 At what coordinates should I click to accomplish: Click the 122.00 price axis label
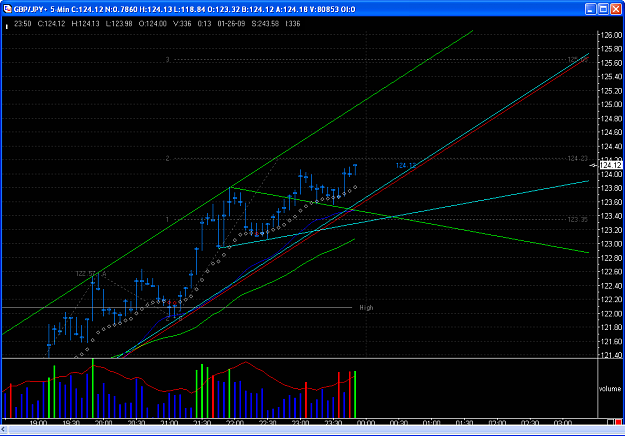(611, 314)
